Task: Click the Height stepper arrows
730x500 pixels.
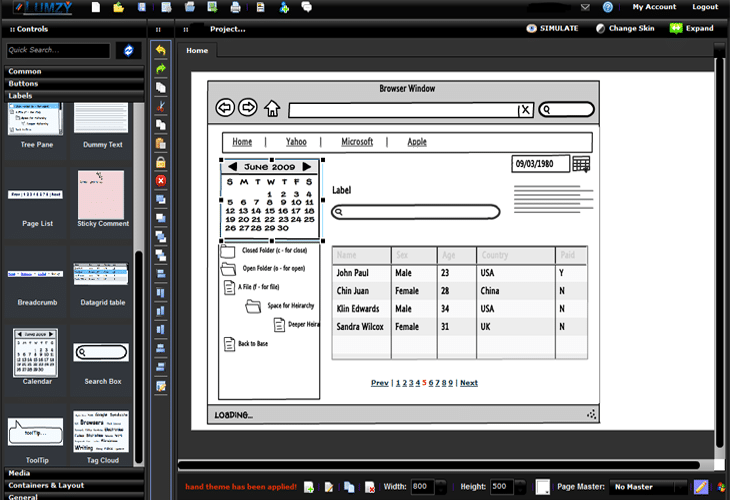Action: click(x=520, y=487)
